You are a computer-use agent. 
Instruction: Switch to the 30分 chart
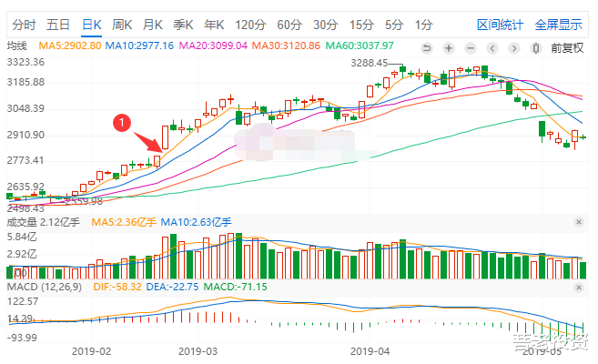[x=326, y=25]
